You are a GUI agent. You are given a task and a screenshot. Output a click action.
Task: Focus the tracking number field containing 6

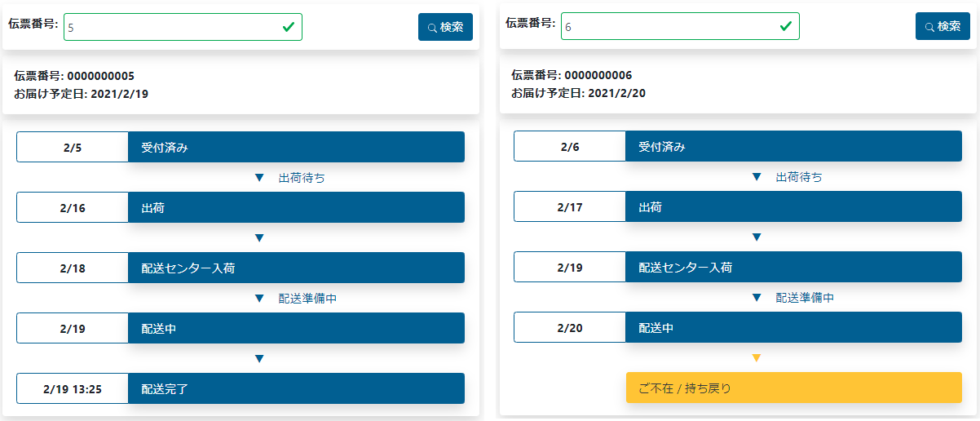pos(669,27)
